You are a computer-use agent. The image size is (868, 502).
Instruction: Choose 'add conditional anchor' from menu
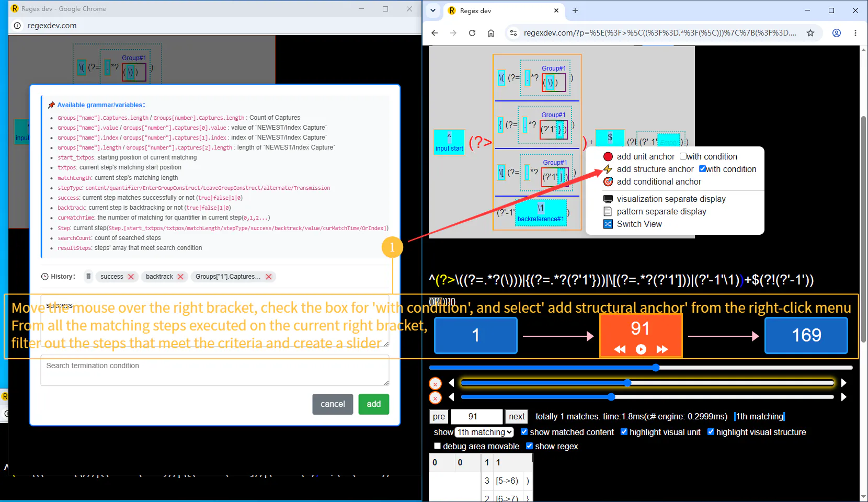click(x=659, y=181)
